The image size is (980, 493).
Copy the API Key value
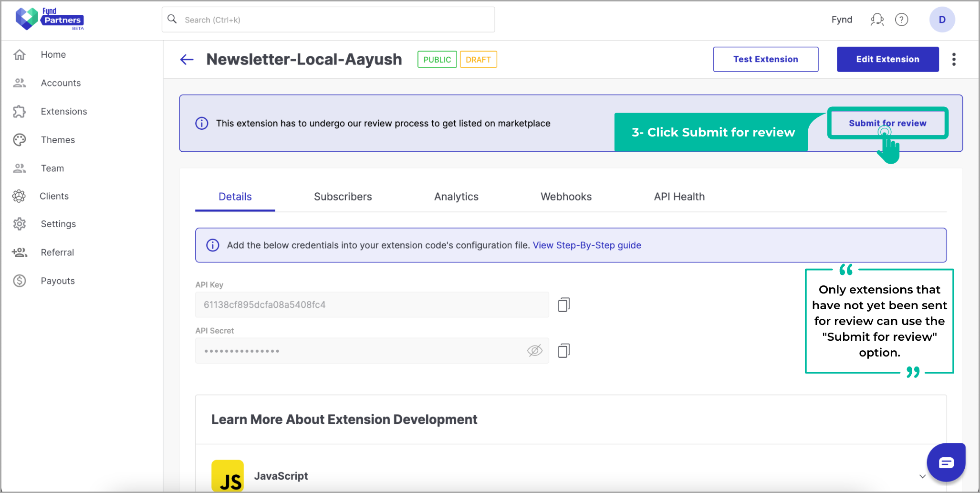(564, 304)
